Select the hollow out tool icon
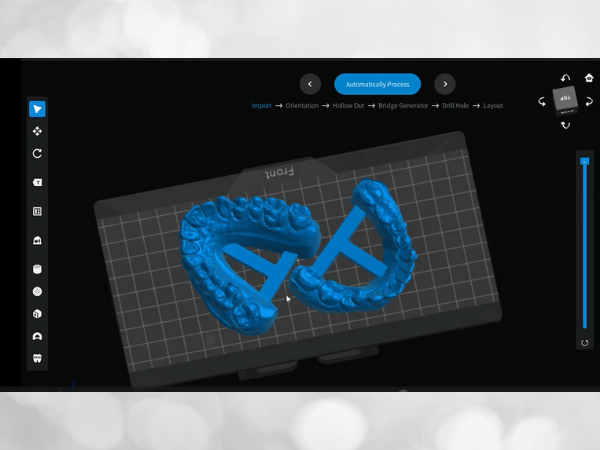Image resolution: width=600 pixels, height=450 pixels. pyautogui.click(x=37, y=241)
